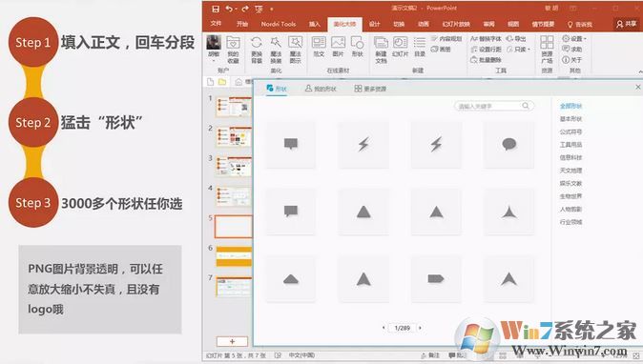
Task: Collapse the ribbon with the chevron
Action: point(640,72)
